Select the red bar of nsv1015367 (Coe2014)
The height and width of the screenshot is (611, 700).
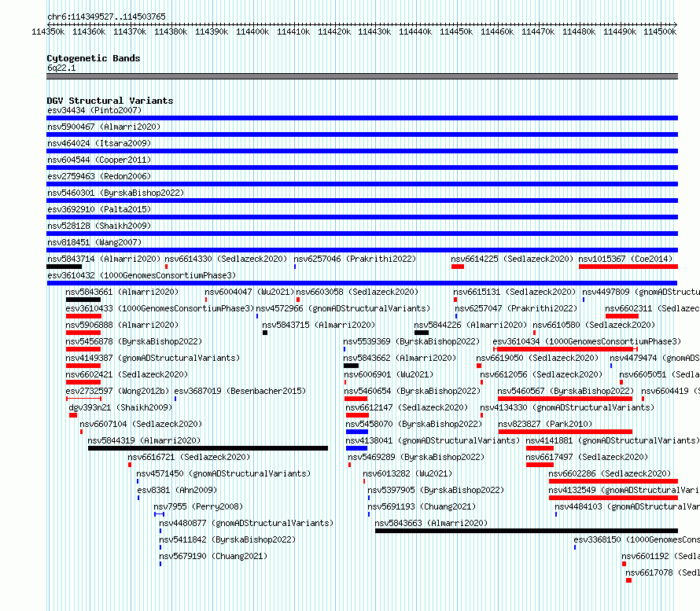point(628,267)
